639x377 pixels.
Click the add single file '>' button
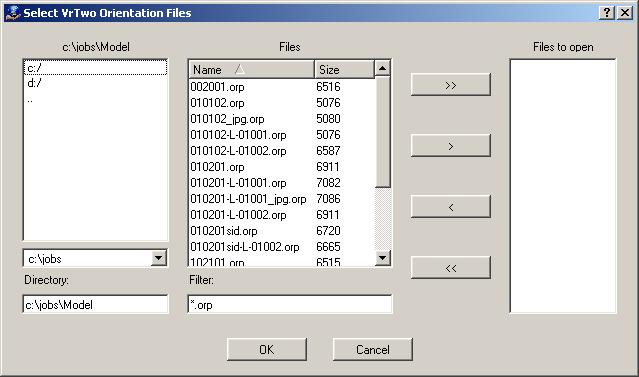coord(450,146)
